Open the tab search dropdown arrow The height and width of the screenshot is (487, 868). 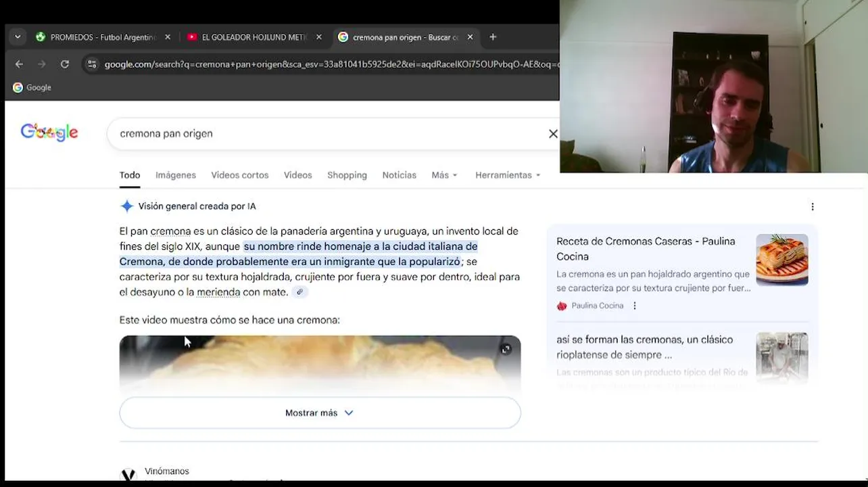click(18, 37)
